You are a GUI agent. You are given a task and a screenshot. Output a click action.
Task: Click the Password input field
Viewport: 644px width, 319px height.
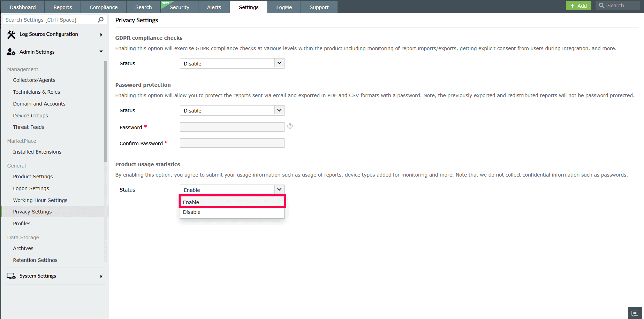[232, 127]
